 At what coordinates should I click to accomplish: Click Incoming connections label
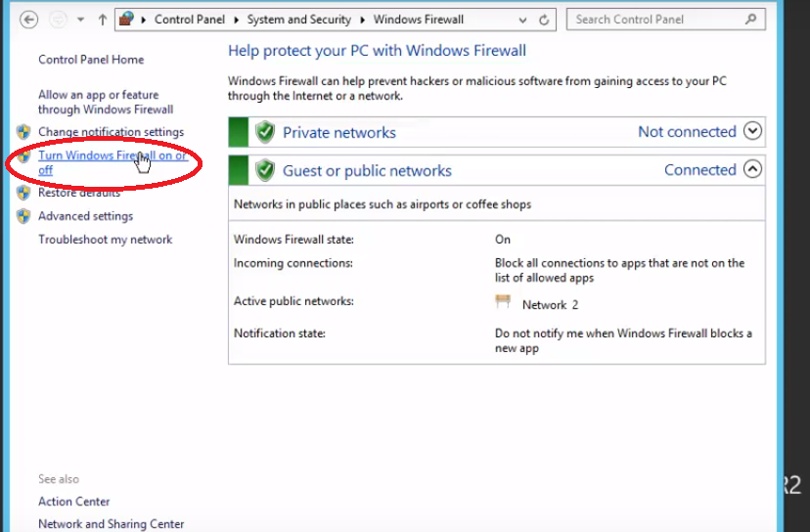(292, 263)
